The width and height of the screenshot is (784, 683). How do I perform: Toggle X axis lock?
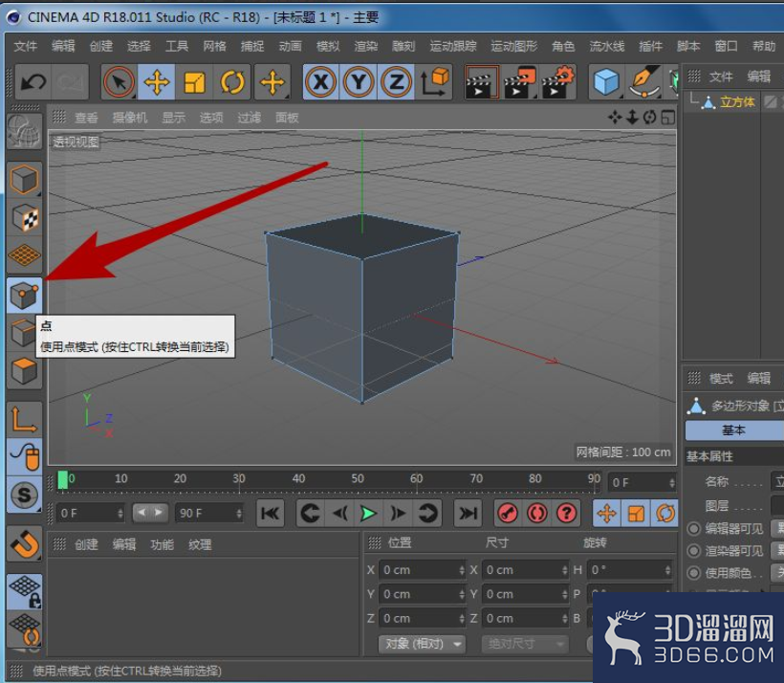click(321, 81)
